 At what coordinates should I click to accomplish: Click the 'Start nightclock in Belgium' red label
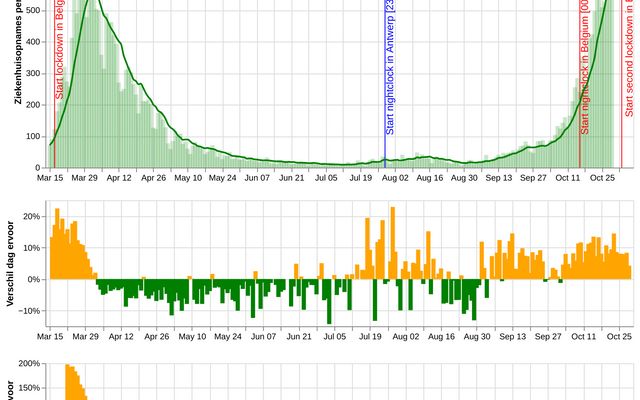click(x=585, y=68)
